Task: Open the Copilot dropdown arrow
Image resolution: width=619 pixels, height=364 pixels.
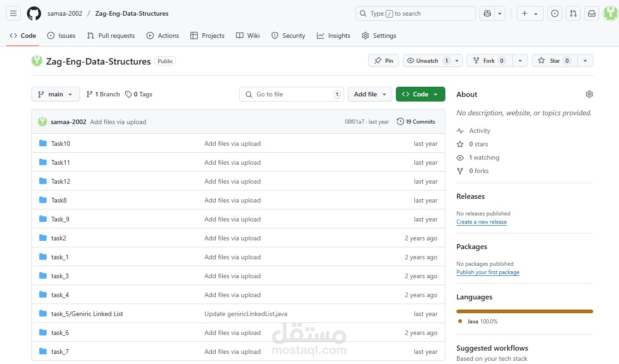Action: 500,13
